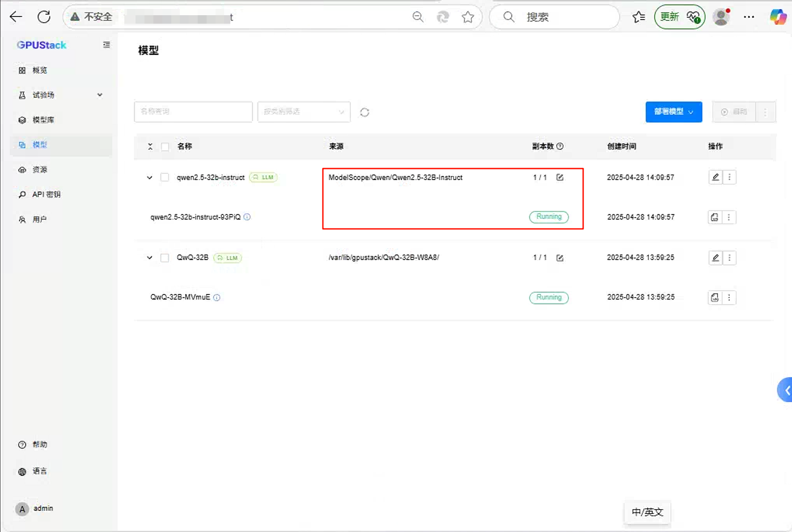Click the LLM tag beside qwen2.5-32b-instruct

[263, 177]
